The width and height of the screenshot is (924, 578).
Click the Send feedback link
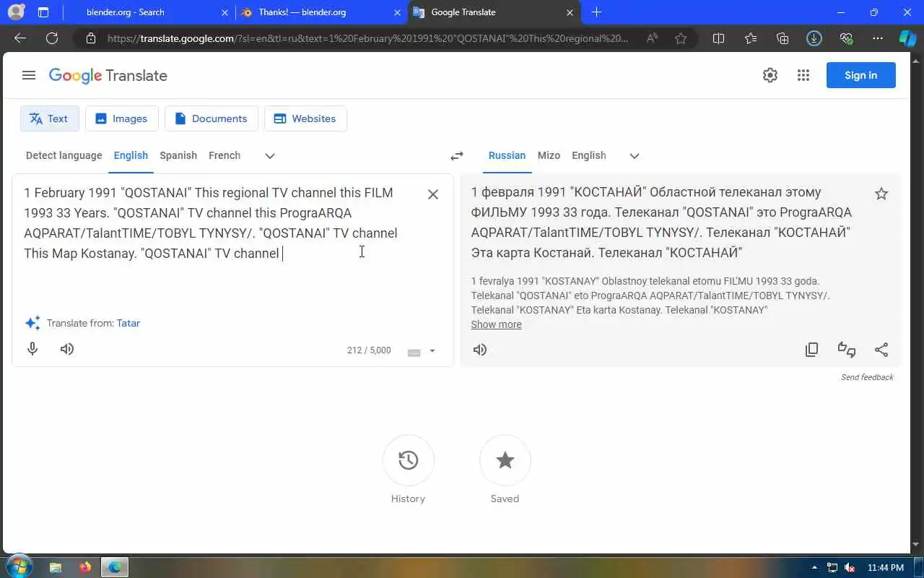[867, 377]
